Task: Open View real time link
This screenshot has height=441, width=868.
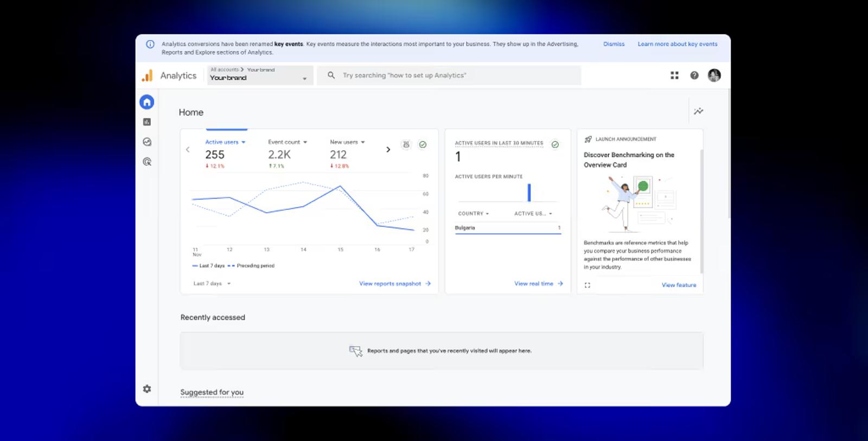Action: [539, 284]
